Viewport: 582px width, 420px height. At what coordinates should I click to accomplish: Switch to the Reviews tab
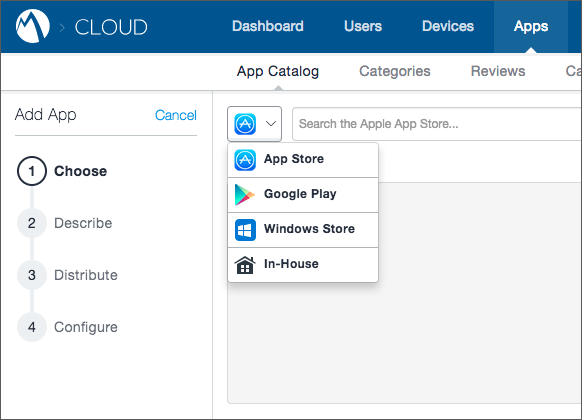(498, 71)
